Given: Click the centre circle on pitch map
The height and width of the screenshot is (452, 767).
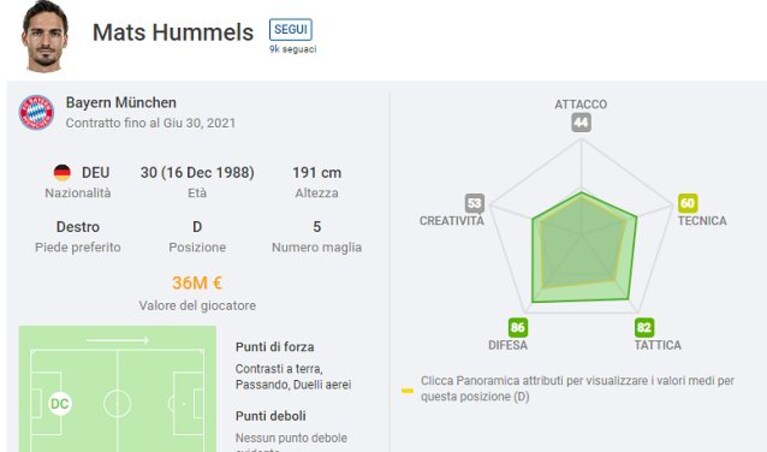Looking at the screenshot, I should coord(117,404).
